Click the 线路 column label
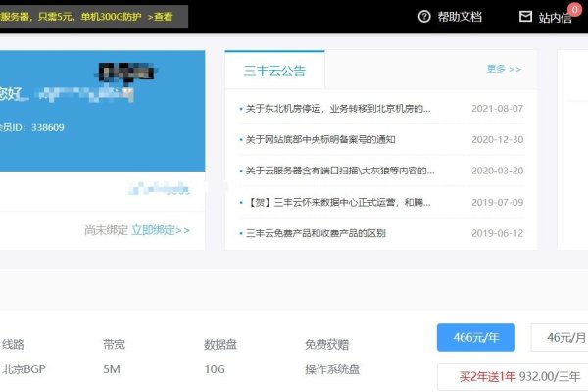Image resolution: width=588 pixels, height=392 pixels. click(13, 344)
